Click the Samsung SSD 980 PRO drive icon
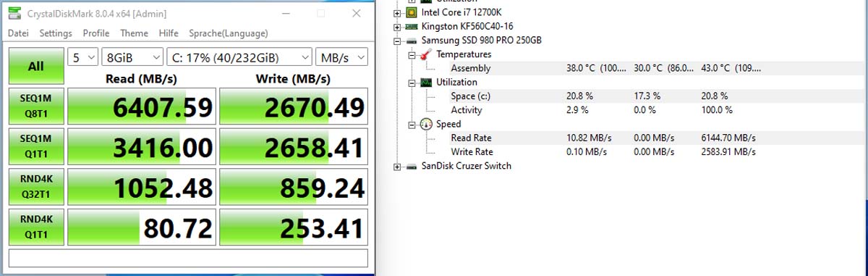Screen dimensions: 868x276 point(411,41)
